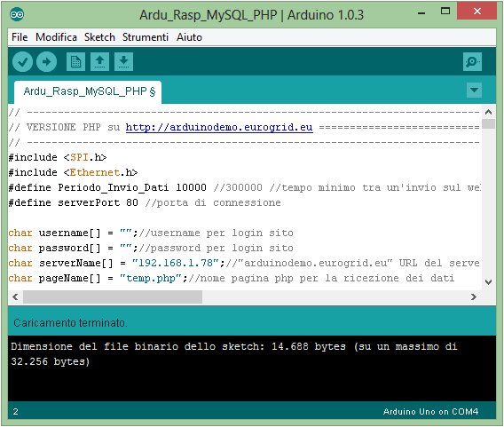Save sketch with the down-arrow icon
The image size is (504, 427).
pos(123,62)
